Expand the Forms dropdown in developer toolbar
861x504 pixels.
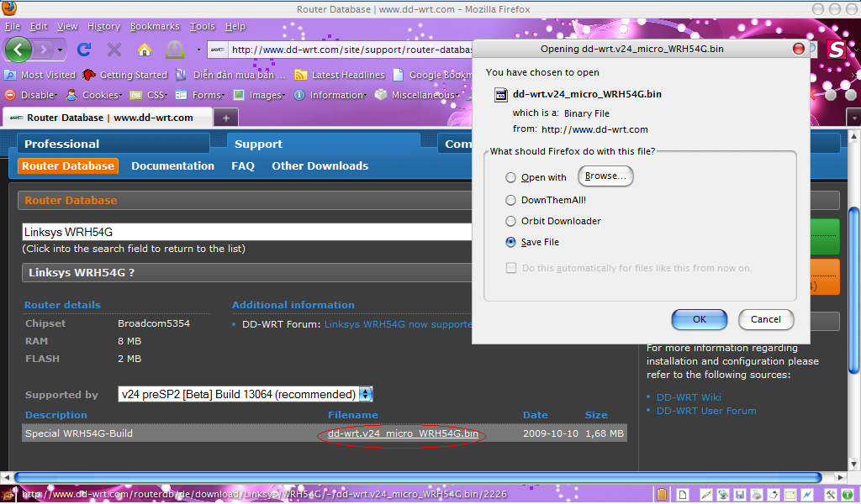point(207,95)
